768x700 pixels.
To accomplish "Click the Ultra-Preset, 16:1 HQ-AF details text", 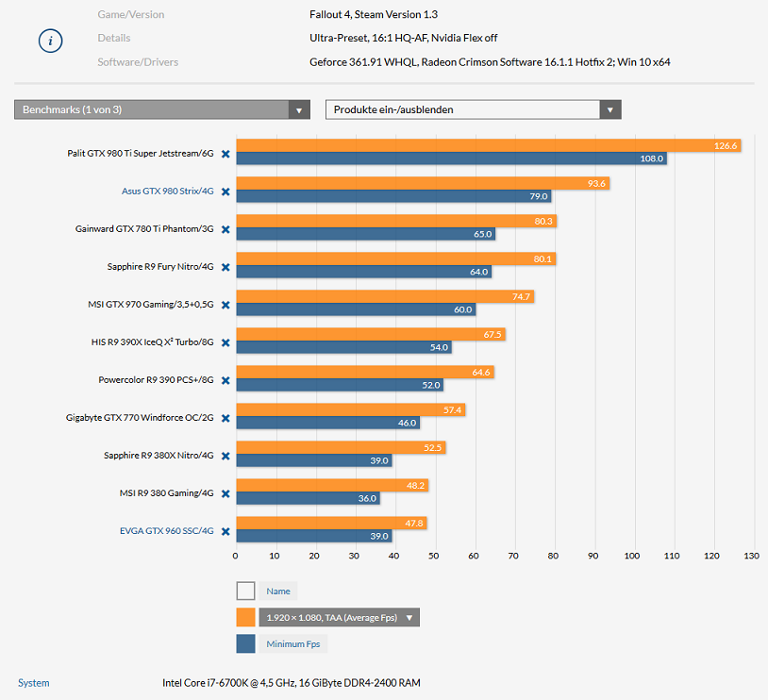I will pyautogui.click(x=404, y=39).
